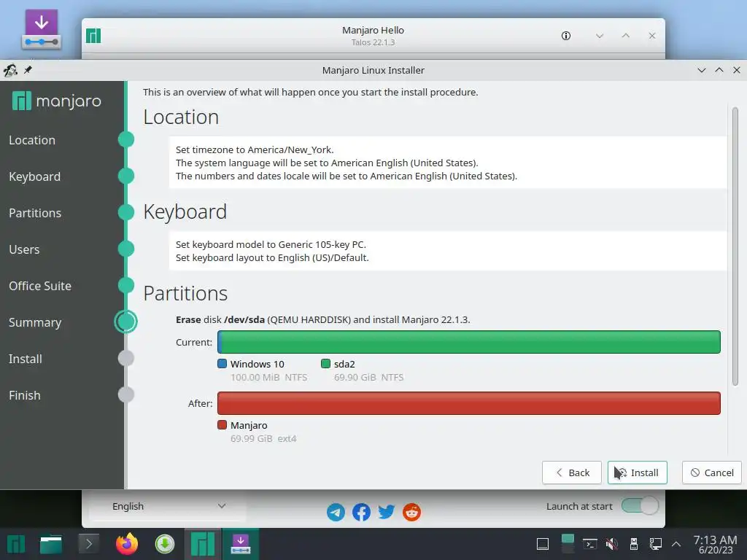Open the English language dropdown
The height and width of the screenshot is (560, 747).
[168, 506]
